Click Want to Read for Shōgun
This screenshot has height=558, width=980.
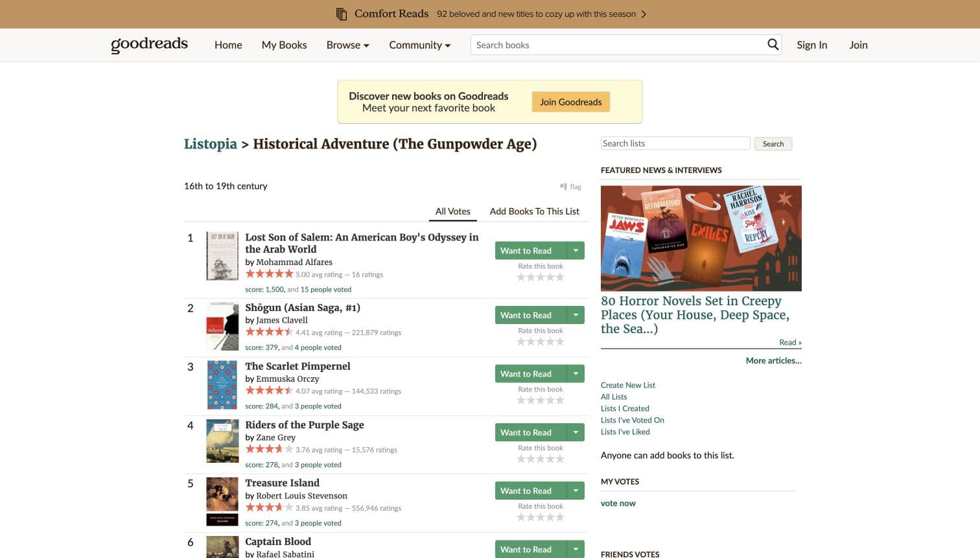(x=530, y=315)
